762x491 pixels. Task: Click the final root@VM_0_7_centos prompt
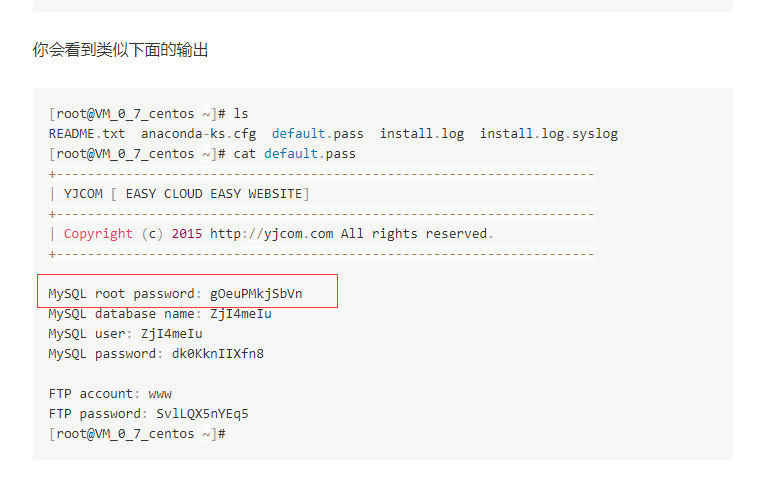pos(137,434)
